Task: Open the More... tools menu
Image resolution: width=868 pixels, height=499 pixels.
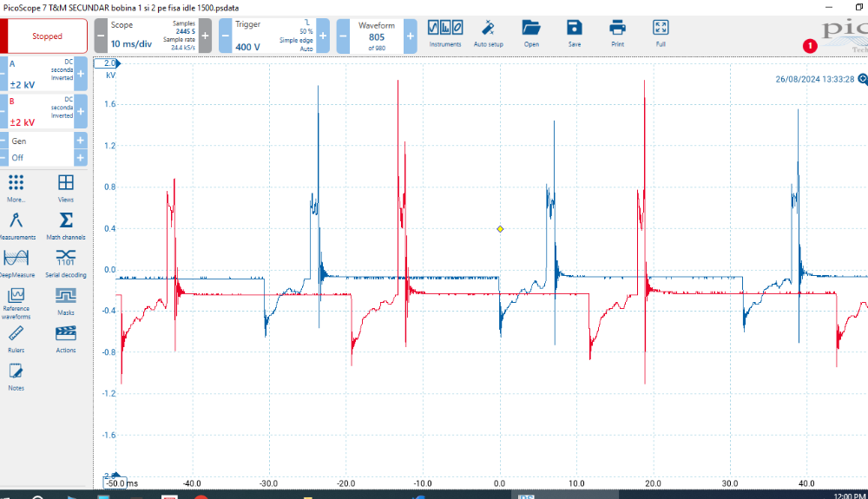Action: (x=16, y=187)
